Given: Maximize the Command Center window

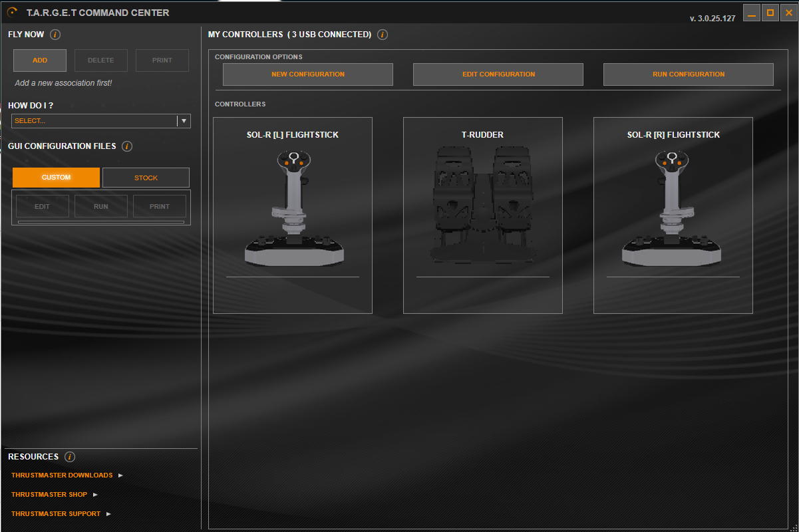Looking at the screenshot, I should point(770,13).
